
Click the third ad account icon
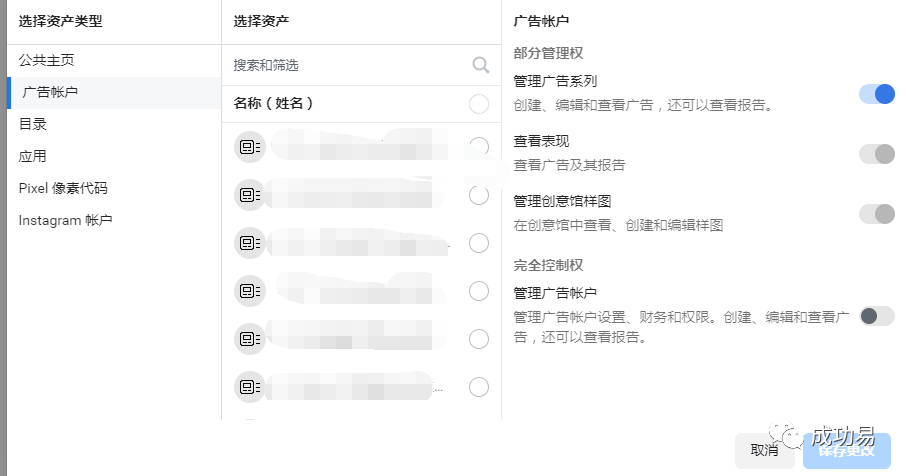250,243
